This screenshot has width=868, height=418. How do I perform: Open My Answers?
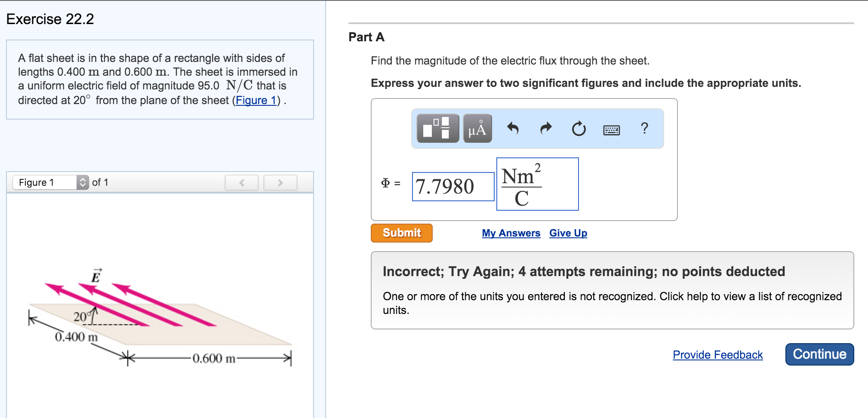(x=511, y=233)
